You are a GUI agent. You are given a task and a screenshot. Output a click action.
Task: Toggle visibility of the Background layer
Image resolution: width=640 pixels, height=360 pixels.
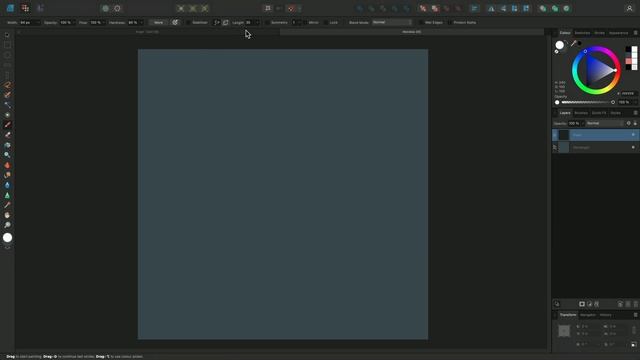pyautogui.click(x=633, y=147)
